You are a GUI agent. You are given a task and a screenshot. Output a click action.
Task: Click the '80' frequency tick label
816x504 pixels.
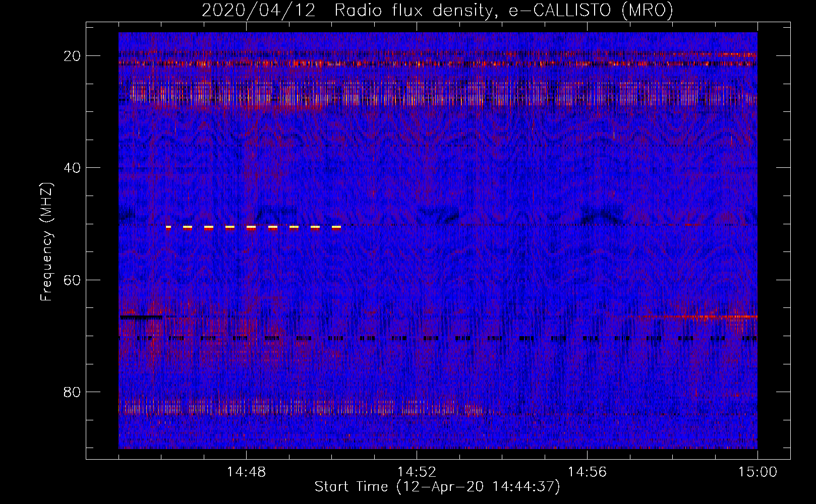(72, 392)
